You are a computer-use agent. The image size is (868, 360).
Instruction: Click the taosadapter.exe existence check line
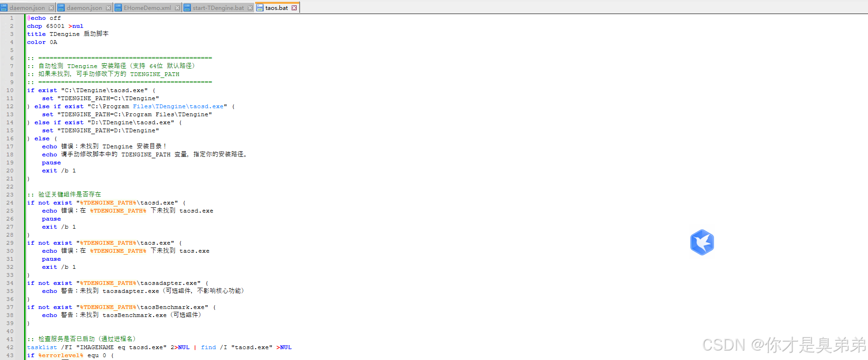(x=118, y=283)
